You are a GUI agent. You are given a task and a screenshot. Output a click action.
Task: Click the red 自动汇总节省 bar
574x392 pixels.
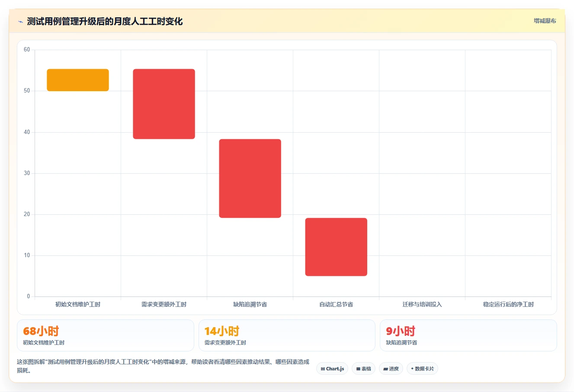pyautogui.click(x=336, y=247)
